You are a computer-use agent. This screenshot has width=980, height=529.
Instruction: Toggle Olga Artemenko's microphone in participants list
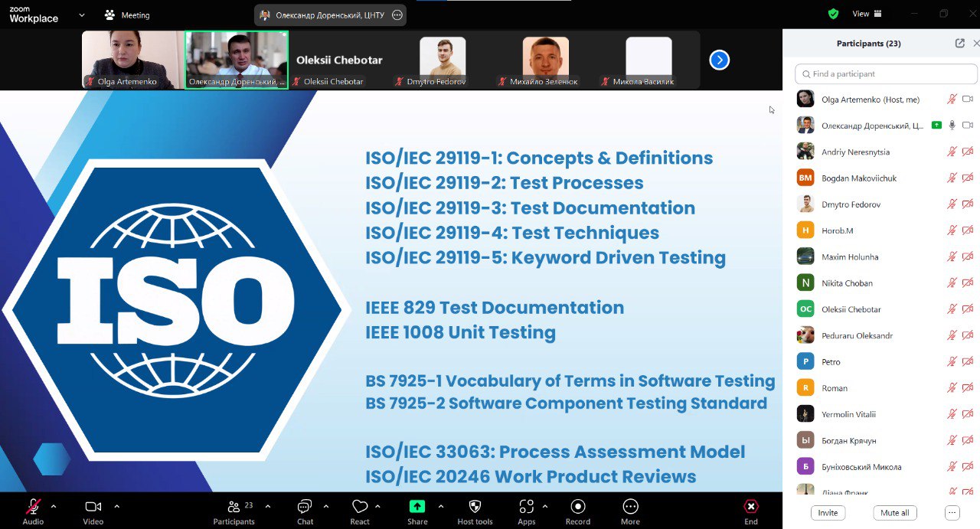[952, 100]
